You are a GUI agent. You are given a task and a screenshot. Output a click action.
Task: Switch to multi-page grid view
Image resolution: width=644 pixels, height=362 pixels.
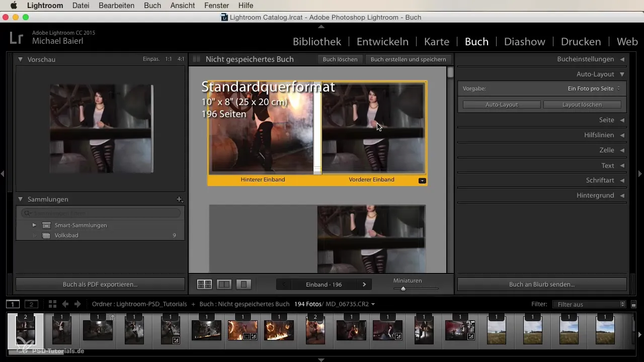[204, 285]
